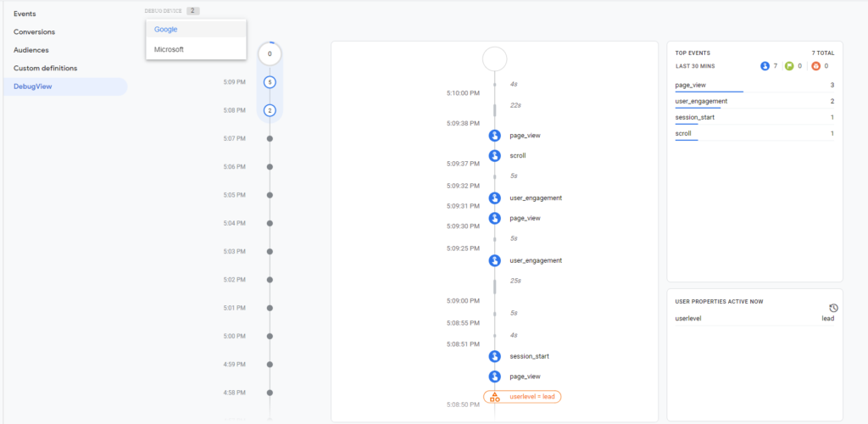Image resolution: width=868 pixels, height=424 pixels.
Task: Click the user properties history clock icon
Action: pyautogui.click(x=834, y=309)
